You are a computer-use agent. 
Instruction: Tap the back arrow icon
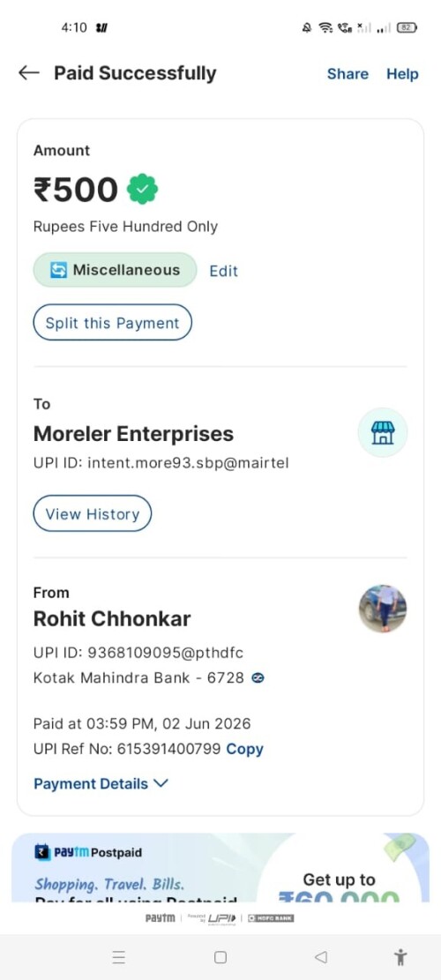pyautogui.click(x=29, y=73)
